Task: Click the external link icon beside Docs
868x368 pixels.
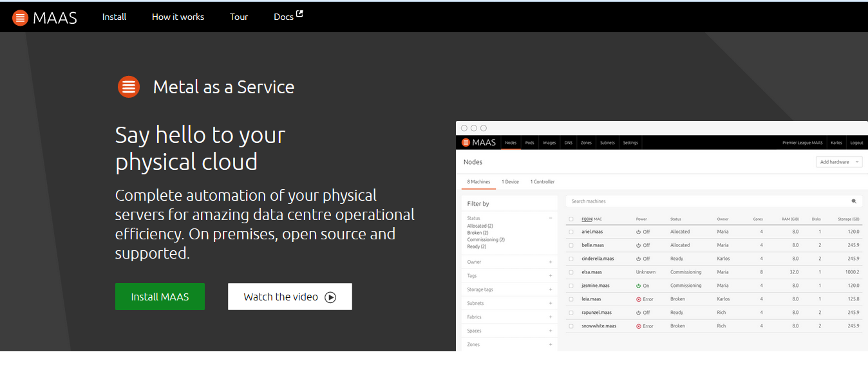Action: click(299, 14)
